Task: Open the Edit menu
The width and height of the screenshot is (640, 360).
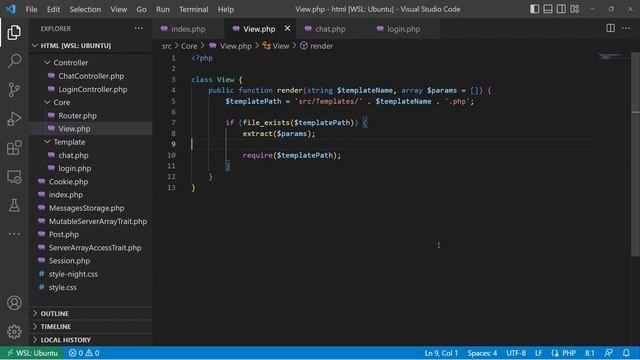Action: 53,9
